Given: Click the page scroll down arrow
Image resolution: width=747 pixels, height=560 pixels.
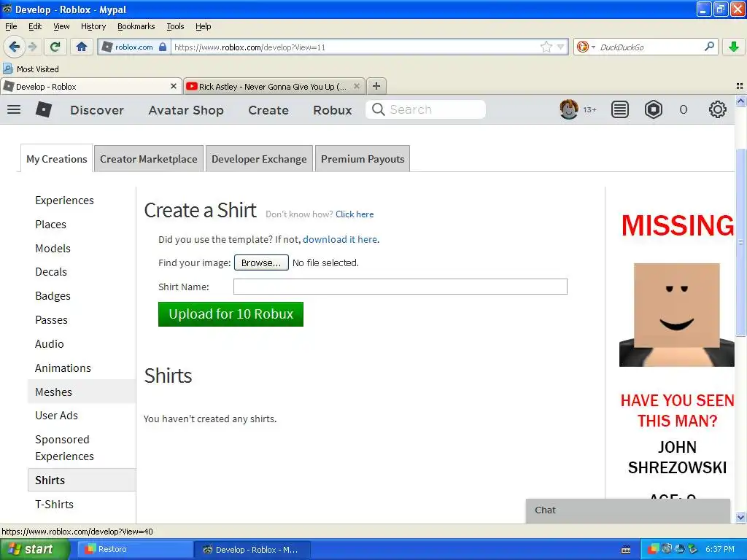Looking at the screenshot, I should coord(740,517).
